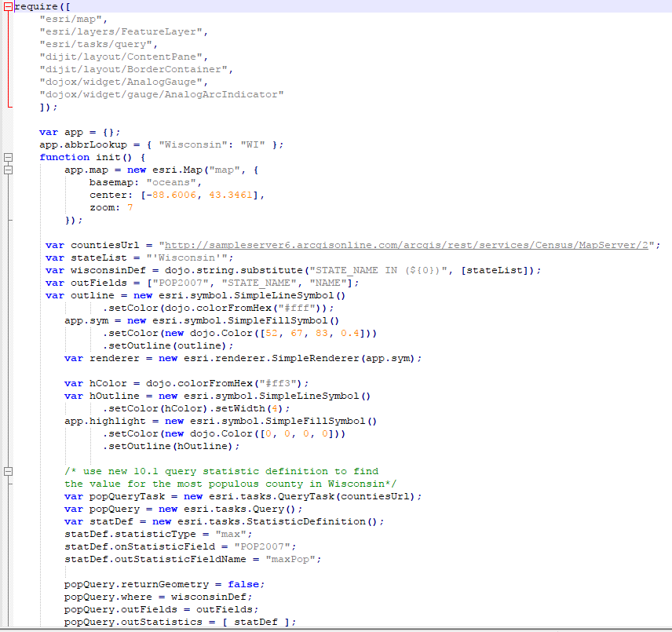
Task: Click var outline SimpleLineSymbol line
Action: click(x=195, y=296)
